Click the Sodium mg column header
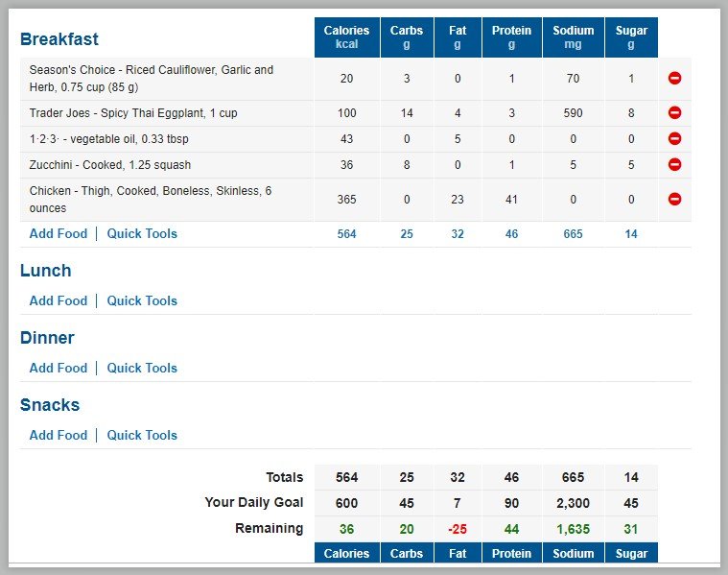 (x=574, y=37)
